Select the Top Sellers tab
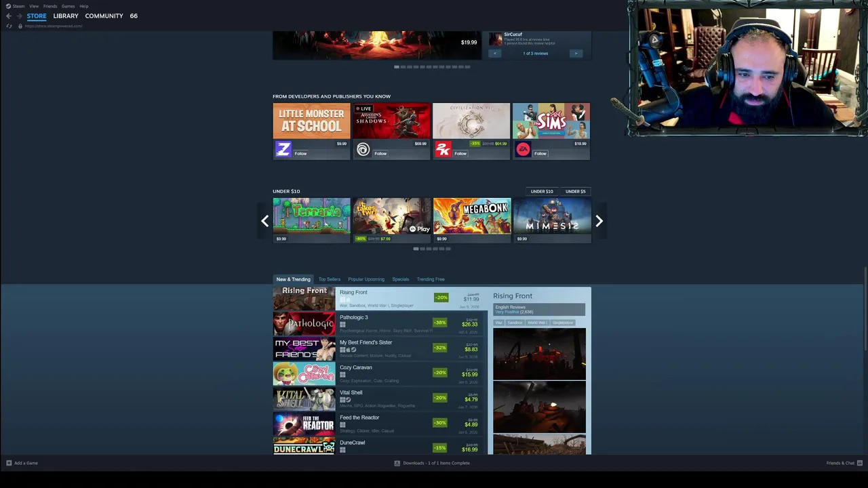This screenshot has width=868, height=488. pos(330,279)
